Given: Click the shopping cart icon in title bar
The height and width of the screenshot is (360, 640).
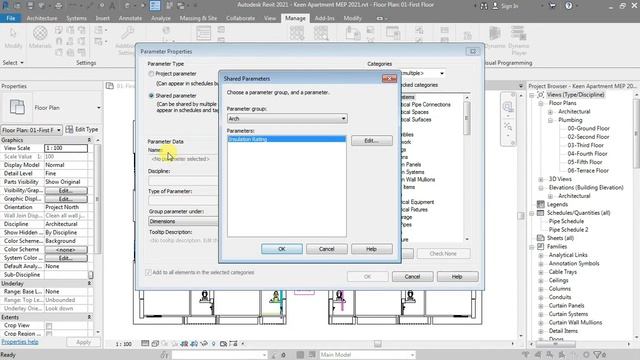Looking at the screenshot, I should [553, 6].
